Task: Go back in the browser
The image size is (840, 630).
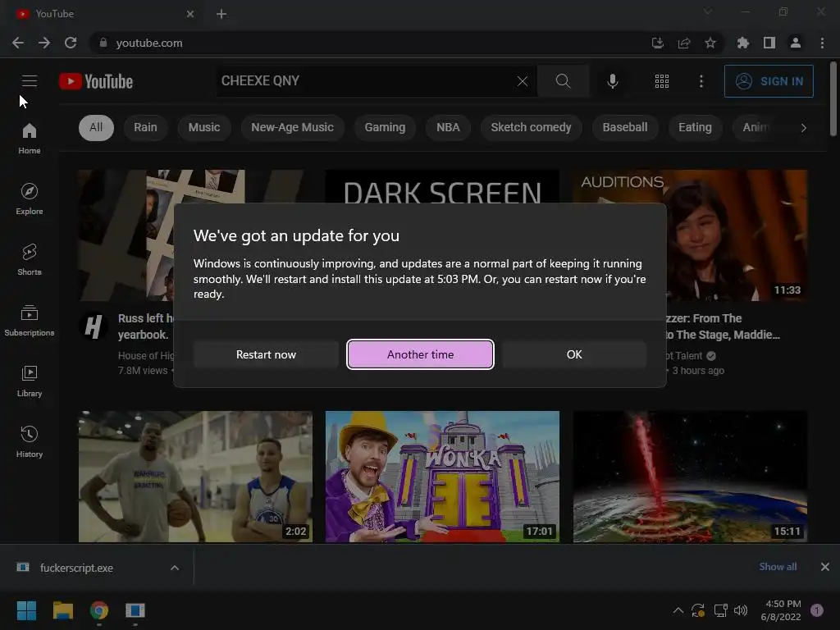Action: (18, 43)
